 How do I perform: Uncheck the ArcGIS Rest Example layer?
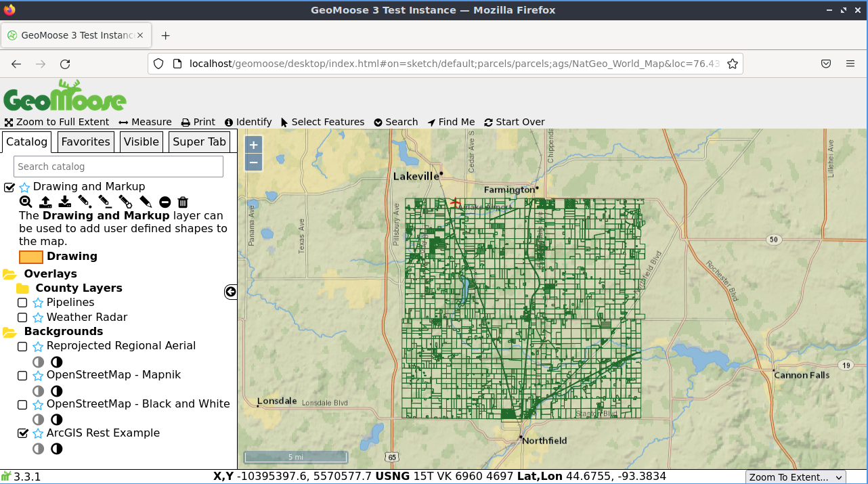[22, 433]
